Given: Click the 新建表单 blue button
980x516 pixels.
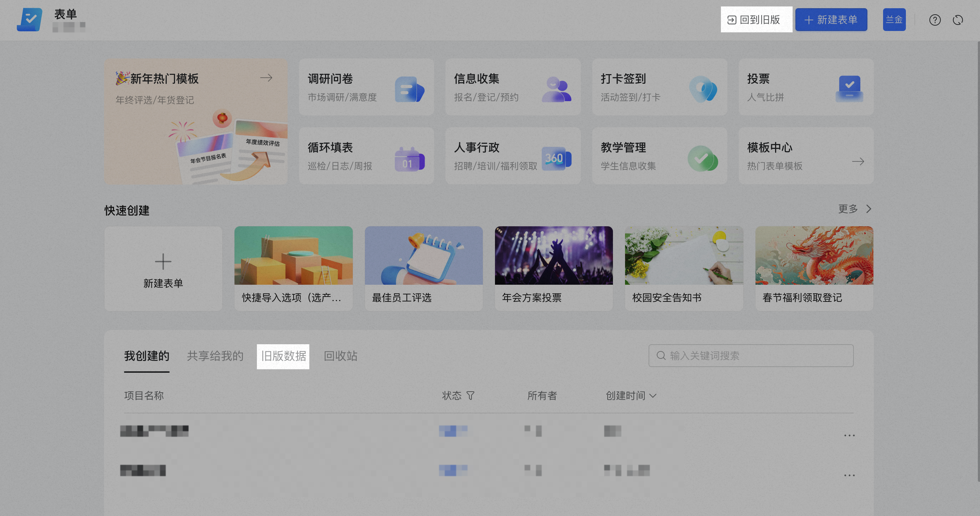Looking at the screenshot, I should pyautogui.click(x=831, y=20).
